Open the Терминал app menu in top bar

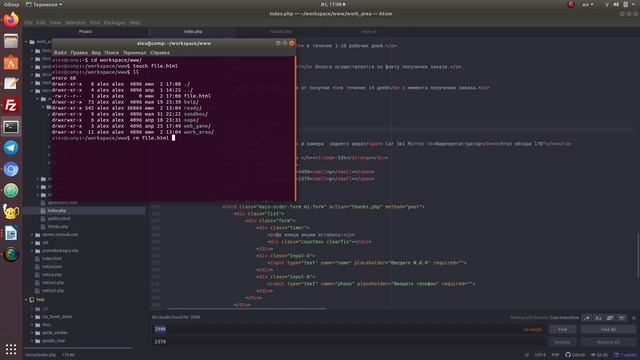pyautogui.click(x=44, y=4)
